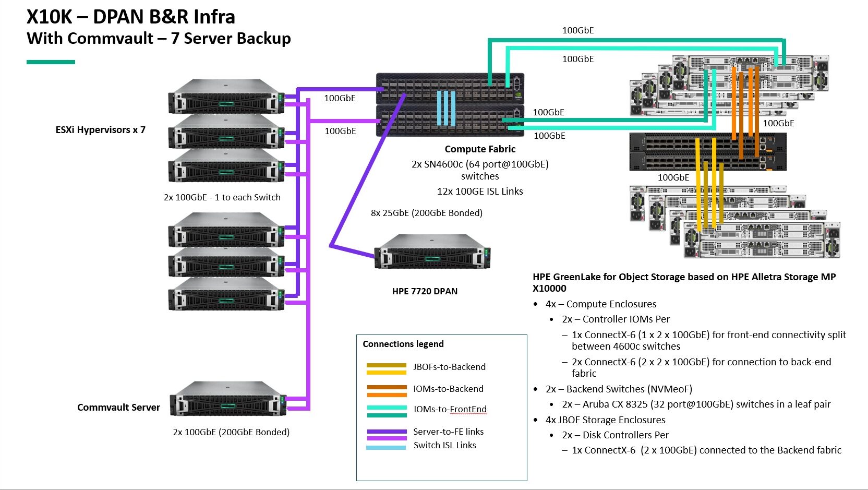Viewport: 868px width, 490px height.
Task: Select the "ESXi Hypervisors x 7" label
Action: point(100,130)
